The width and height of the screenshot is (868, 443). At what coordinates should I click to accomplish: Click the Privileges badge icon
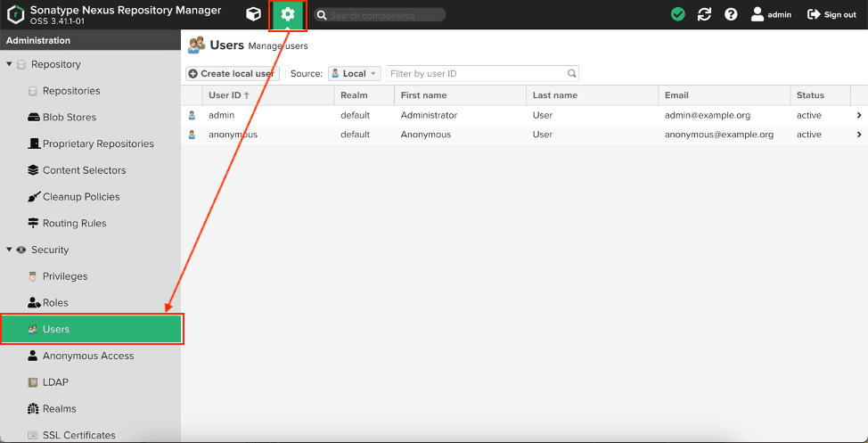point(33,276)
